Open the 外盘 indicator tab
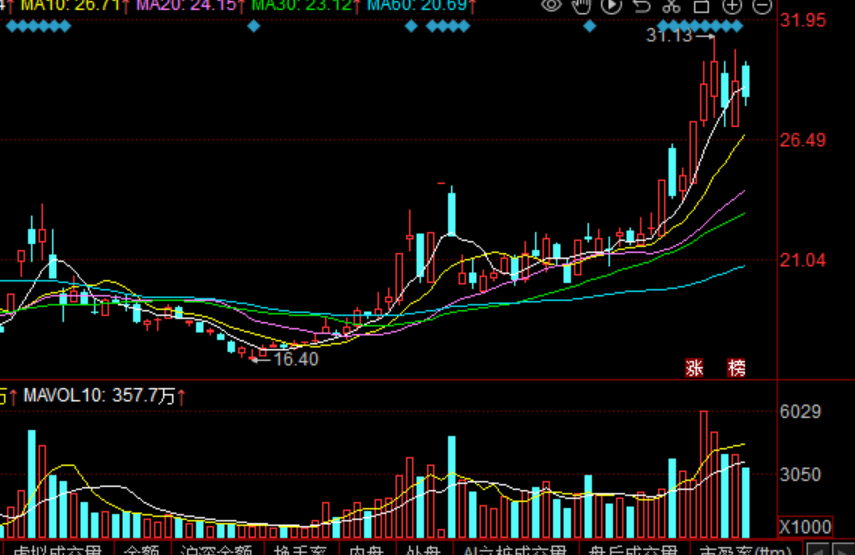855x555 pixels. pos(423,550)
